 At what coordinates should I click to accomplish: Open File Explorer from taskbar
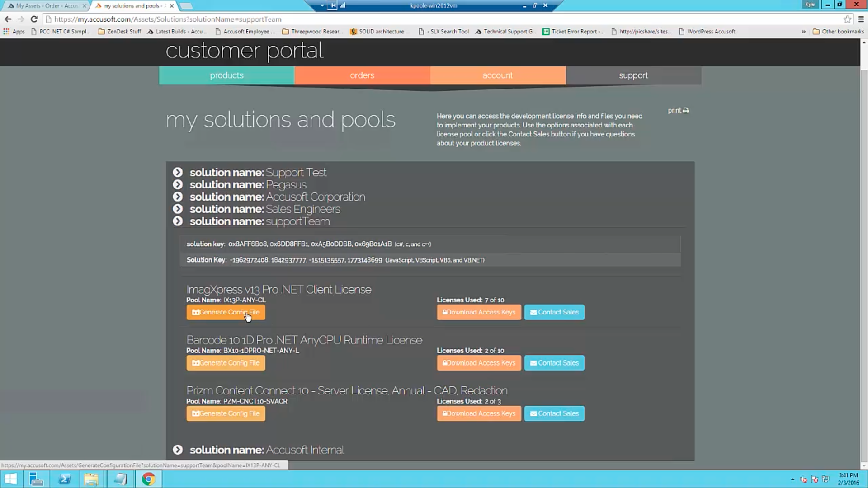tap(92, 479)
